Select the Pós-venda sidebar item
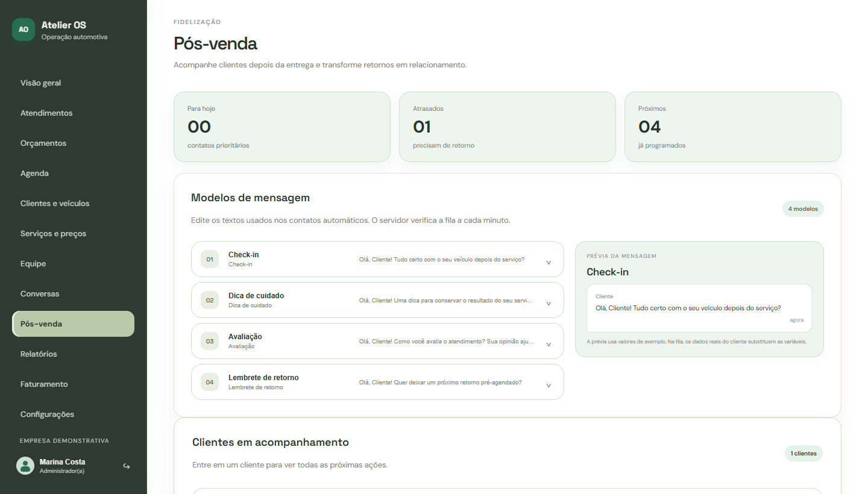This screenshot has height=494, width=868. (x=73, y=324)
